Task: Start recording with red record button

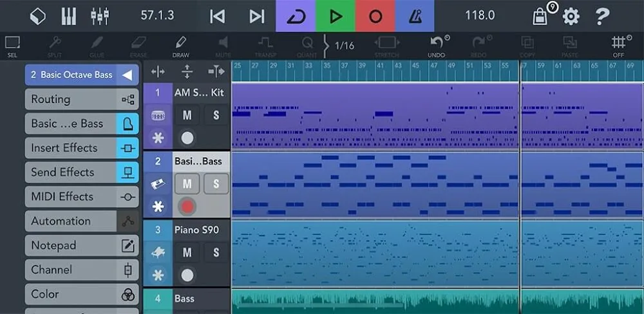Action: pyautogui.click(x=375, y=16)
